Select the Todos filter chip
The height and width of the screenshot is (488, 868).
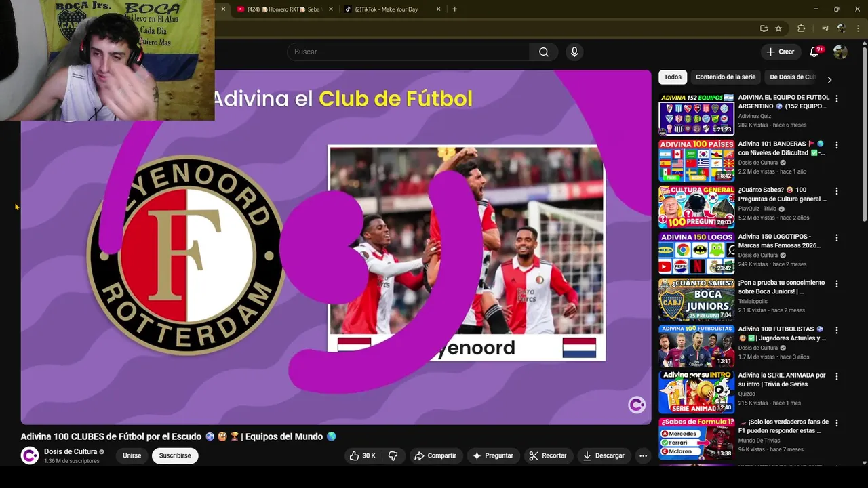point(673,77)
